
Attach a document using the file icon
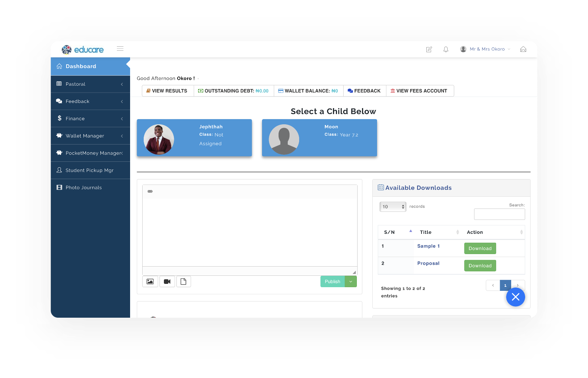coord(183,282)
